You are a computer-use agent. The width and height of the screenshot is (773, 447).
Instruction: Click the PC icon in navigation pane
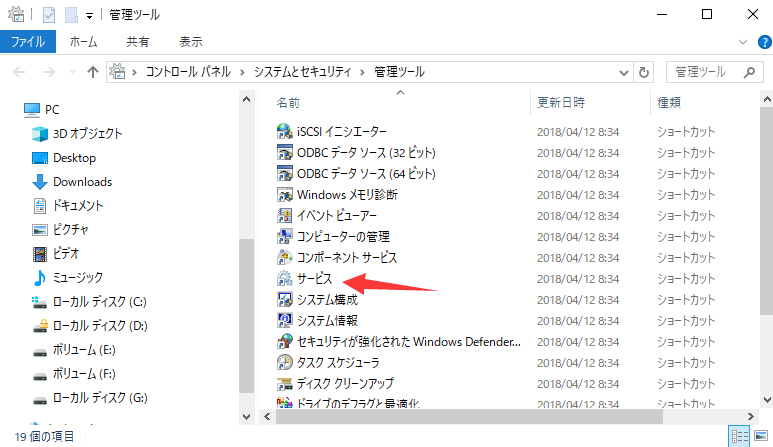point(32,109)
